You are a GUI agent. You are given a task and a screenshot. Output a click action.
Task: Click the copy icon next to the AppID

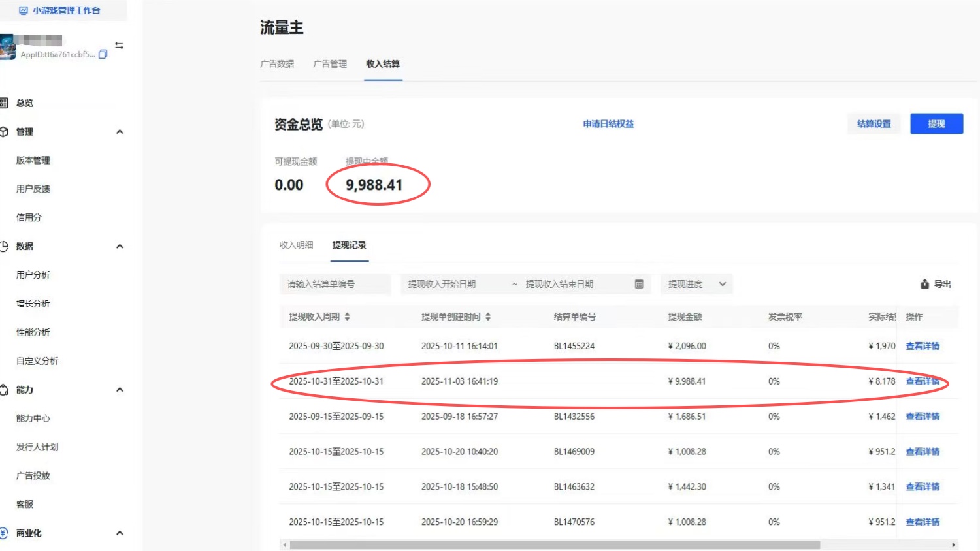point(102,54)
